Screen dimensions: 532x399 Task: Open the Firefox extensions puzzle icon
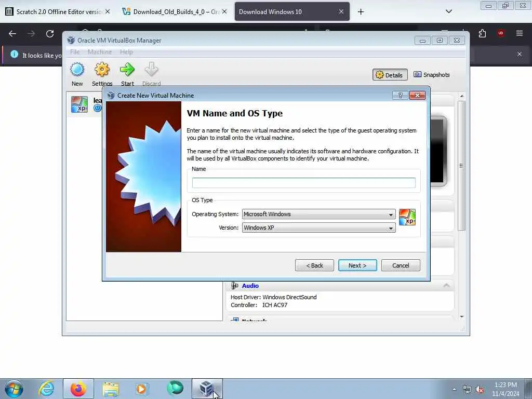pos(482,33)
